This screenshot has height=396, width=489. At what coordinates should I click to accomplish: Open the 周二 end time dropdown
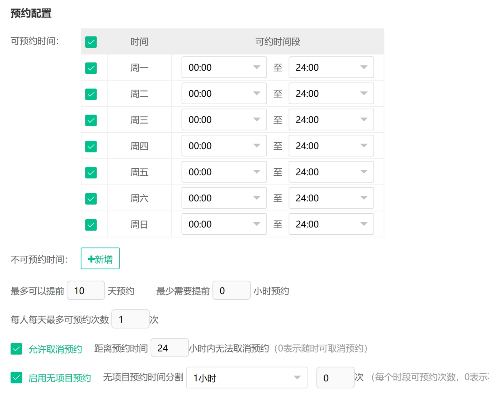tap(331, 93)
